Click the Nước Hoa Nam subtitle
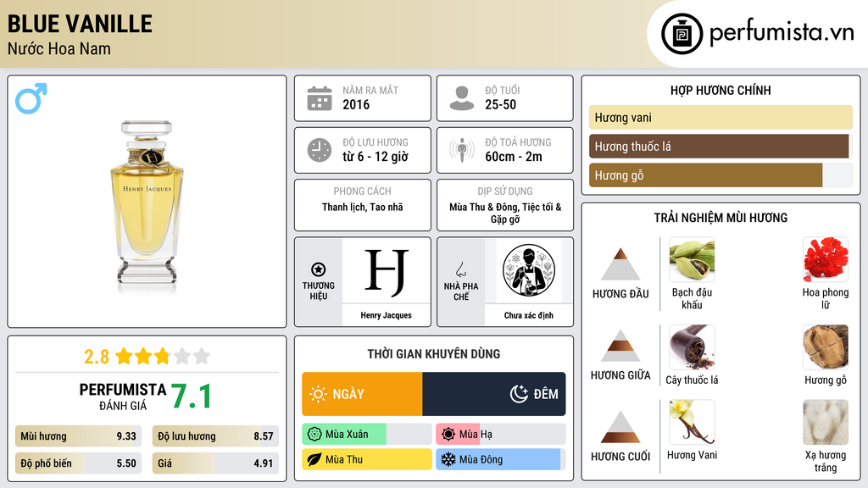 click(59, 48)
